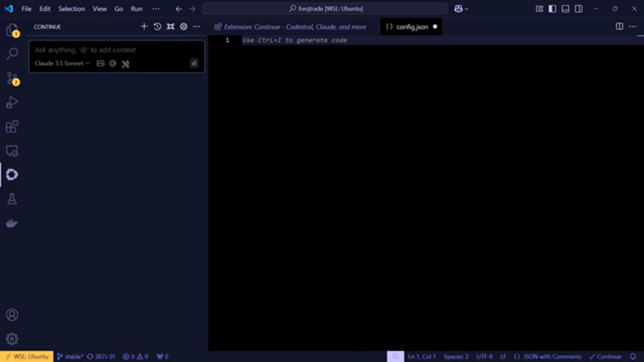This screenshot has height=362, width=644.
Task: Open the errors and warnings counter
Action: coord(136,356)
